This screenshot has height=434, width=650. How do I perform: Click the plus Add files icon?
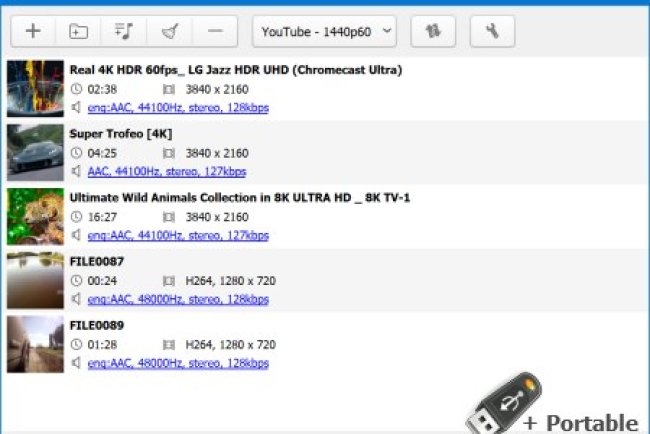click(x=33, y=31)
